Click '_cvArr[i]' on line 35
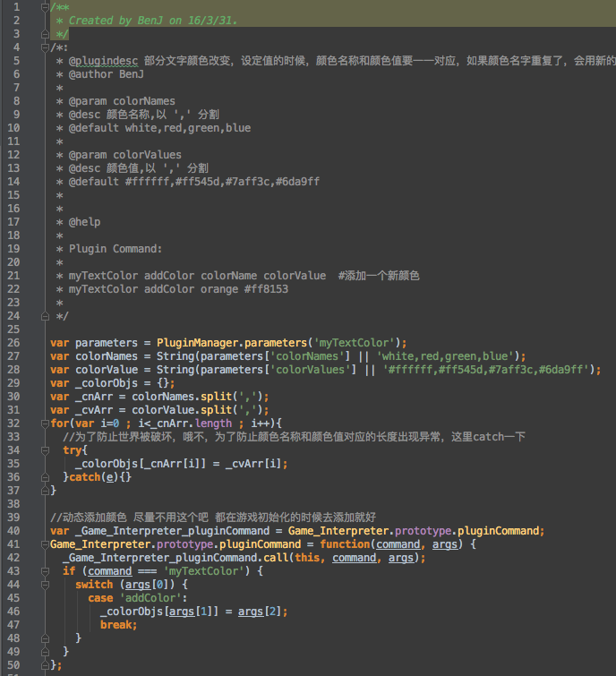The height and width of the screenshot is (676, 616). (254, 464)
